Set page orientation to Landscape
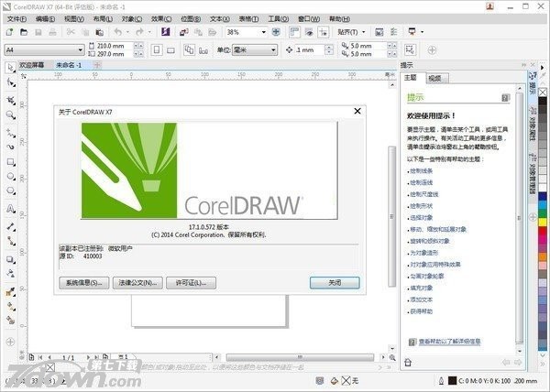This screenshot has width=550, height=392. [x=170, y=50]
